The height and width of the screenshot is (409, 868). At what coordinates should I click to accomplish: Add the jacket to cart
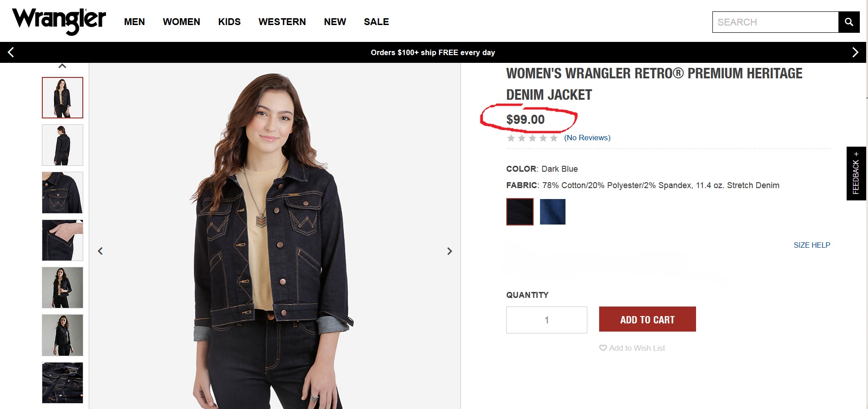click(647, 319)
